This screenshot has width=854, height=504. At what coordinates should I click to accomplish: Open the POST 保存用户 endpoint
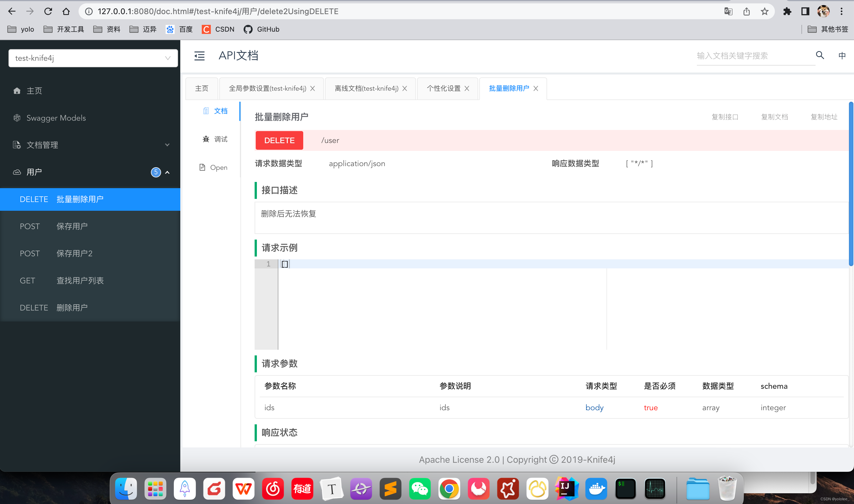[90, 227]
